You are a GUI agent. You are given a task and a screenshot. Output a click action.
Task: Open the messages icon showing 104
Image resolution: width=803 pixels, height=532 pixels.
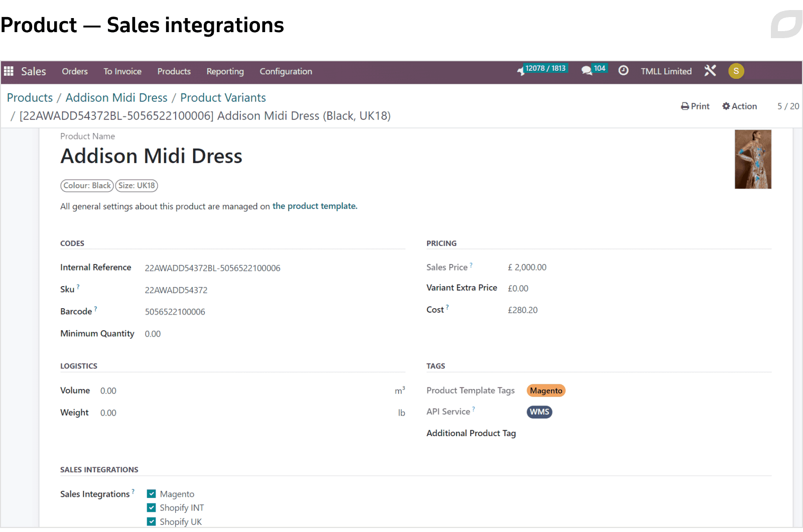coord(594,70)
